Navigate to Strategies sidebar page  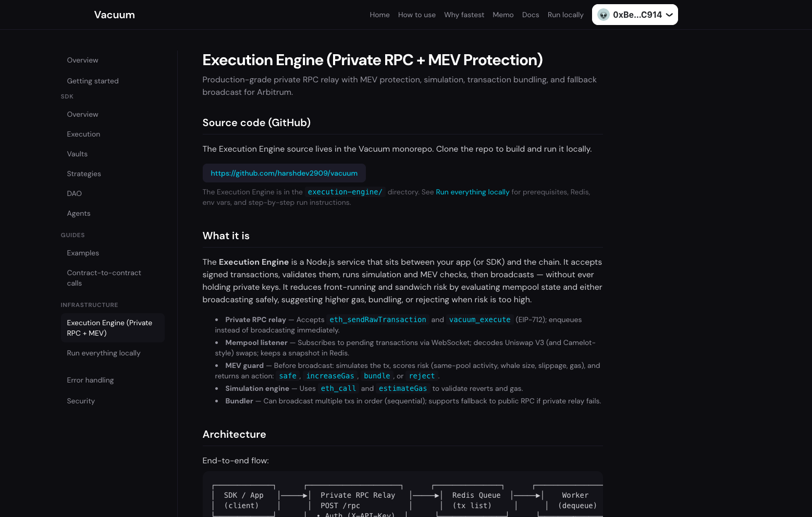(84, 174)
